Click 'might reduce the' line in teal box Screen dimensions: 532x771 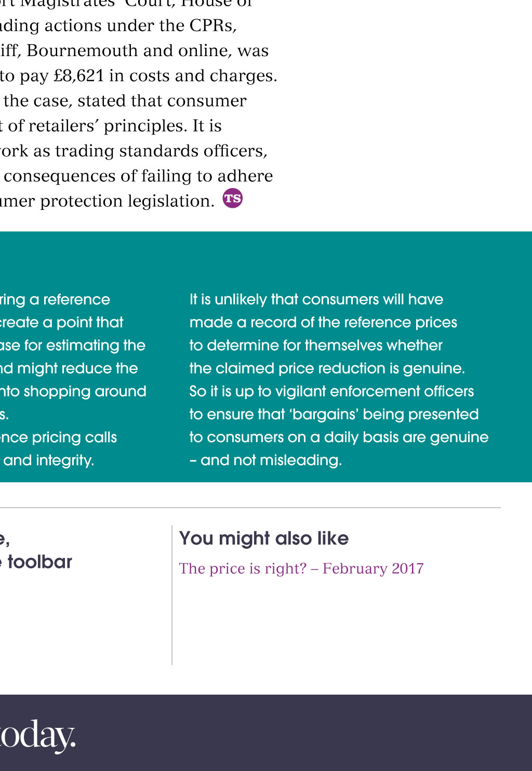77,368
